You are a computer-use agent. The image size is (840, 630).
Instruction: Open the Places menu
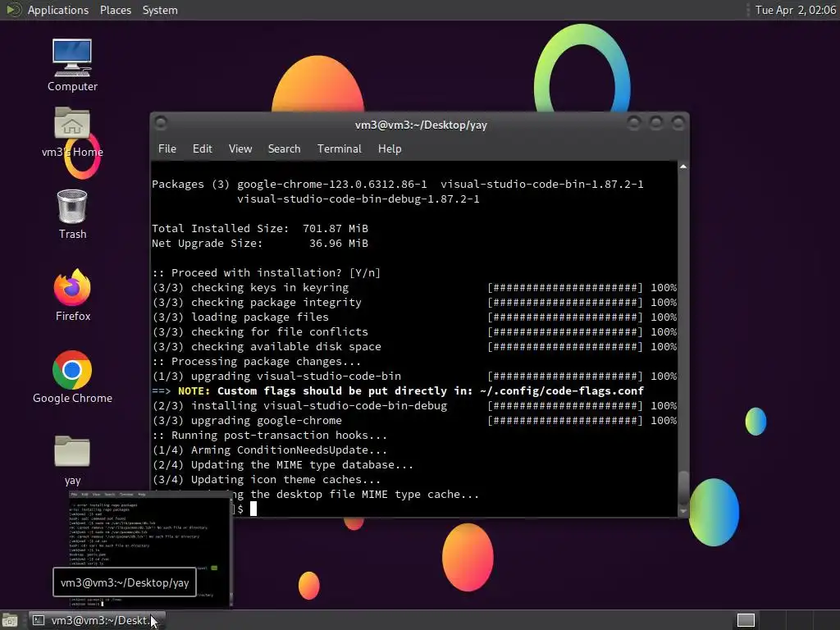115,10
